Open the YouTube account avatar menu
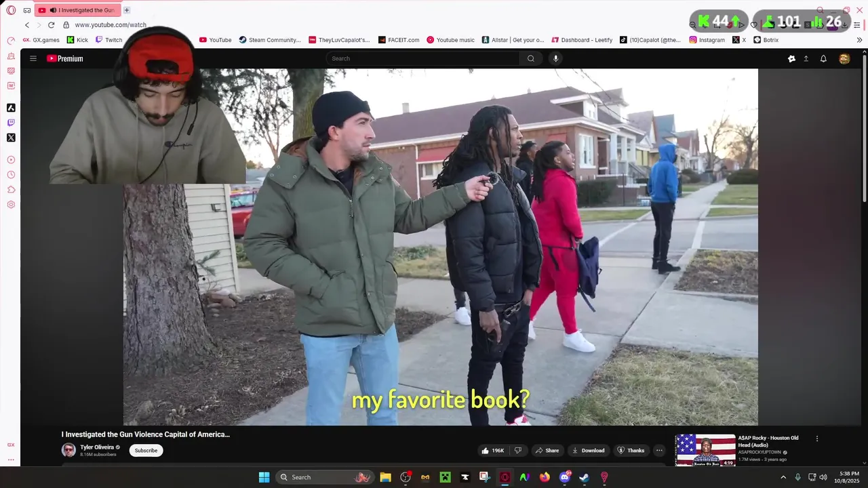Screen dimensions: 868x488 [x=844, y=59]
